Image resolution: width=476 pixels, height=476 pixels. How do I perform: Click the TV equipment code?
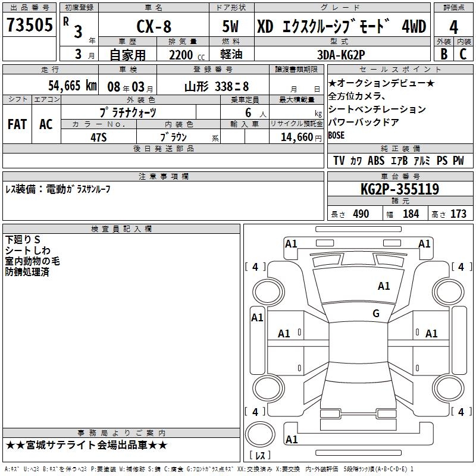click(339, 161)
